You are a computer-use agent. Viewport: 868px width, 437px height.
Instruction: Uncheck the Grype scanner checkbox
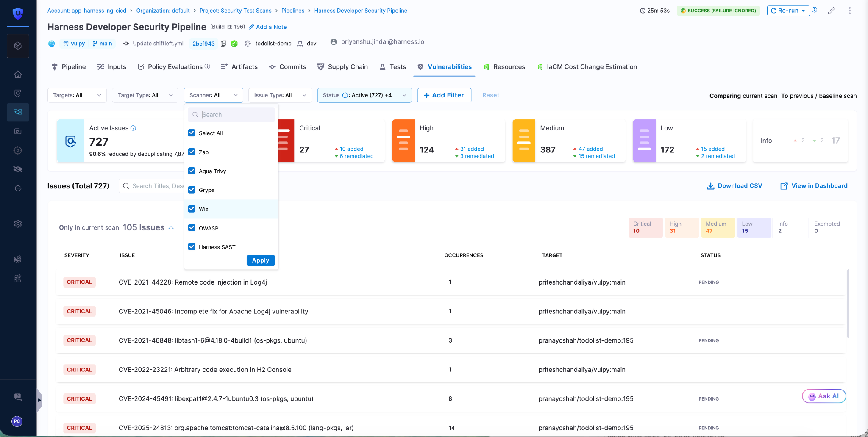pos(192,190)
